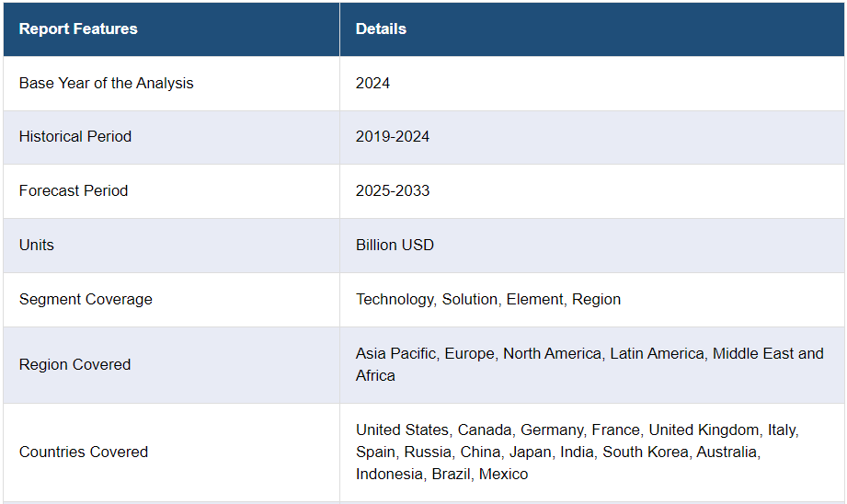Screen dimensions: 847x504
Task: Click the Region Covered row label
Action: pyautogui.click(x=74, y=364)
